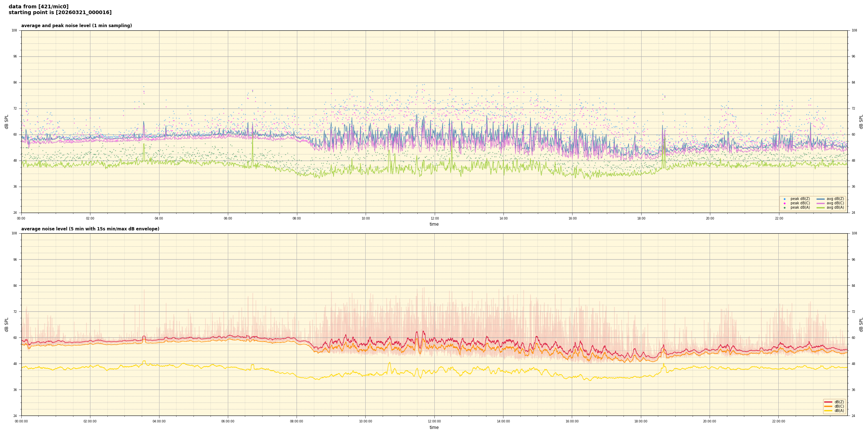Click the left 'dB SPL' label of the top chart
Image resolution: width=868 pixels, height=434 pixels.
click(x=7, y=122)
